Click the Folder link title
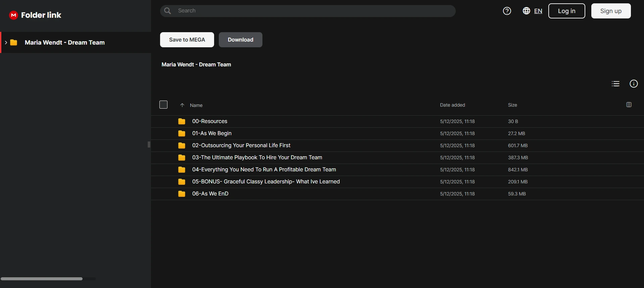 (41, 15)
